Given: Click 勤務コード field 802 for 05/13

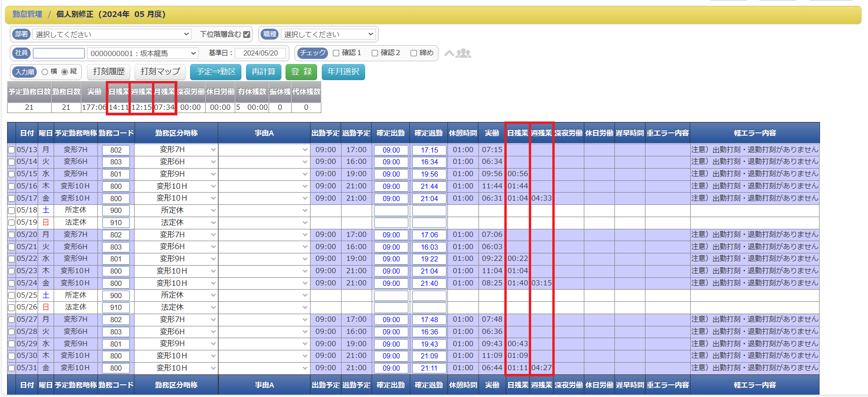Looking at the screenshot, I should click(x=116, y=150).
